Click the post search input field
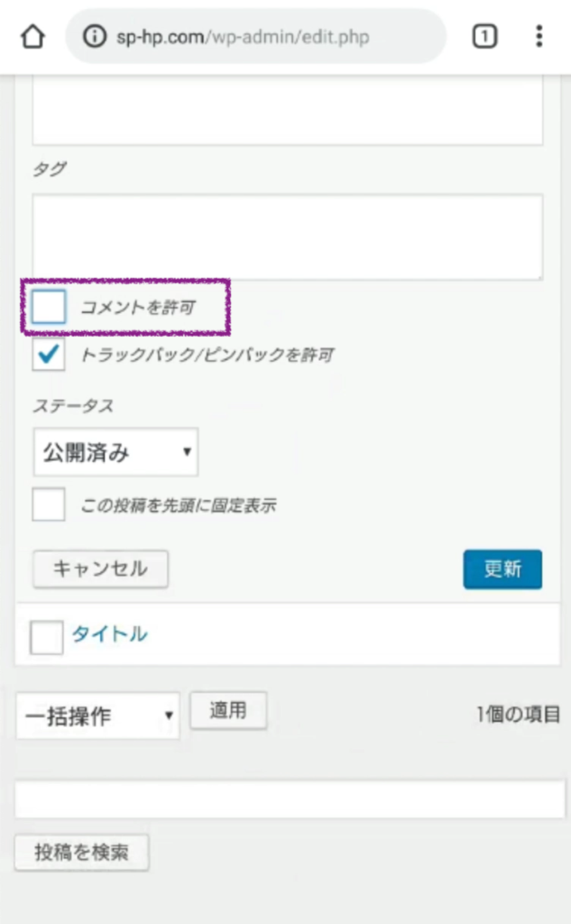The image size is (571, 924). click(290, 799)
